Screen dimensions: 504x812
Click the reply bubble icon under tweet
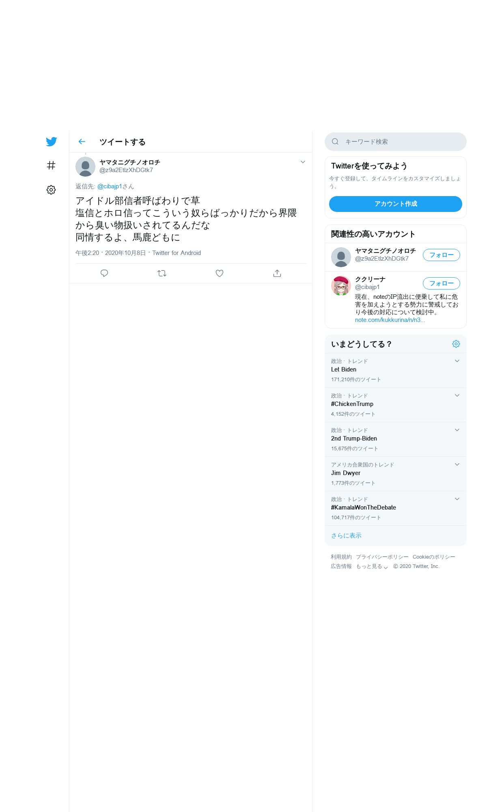pos(104,273)
